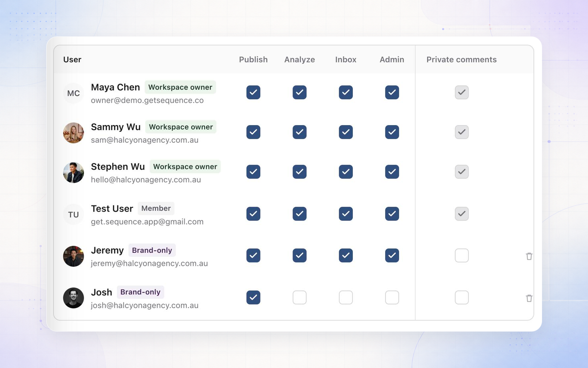This screenshot has height=368, width=588.
Task: Click the Admin column header
Action: click(x=392, y=60)
